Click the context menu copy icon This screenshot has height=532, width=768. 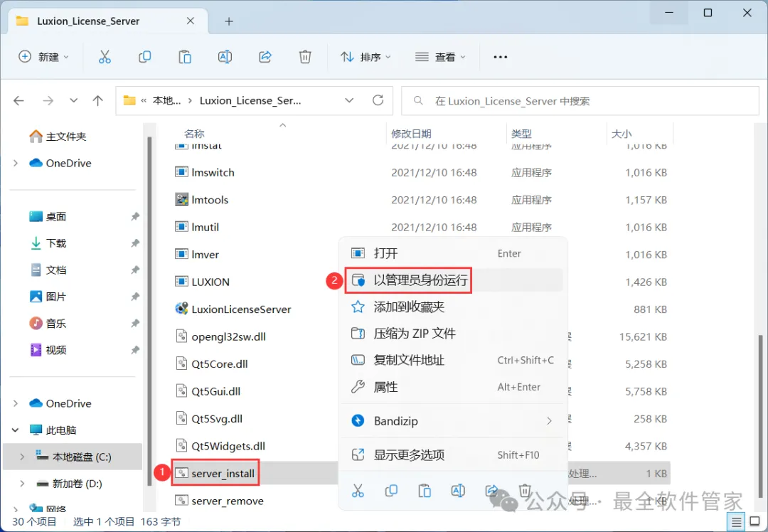[391, 490]
